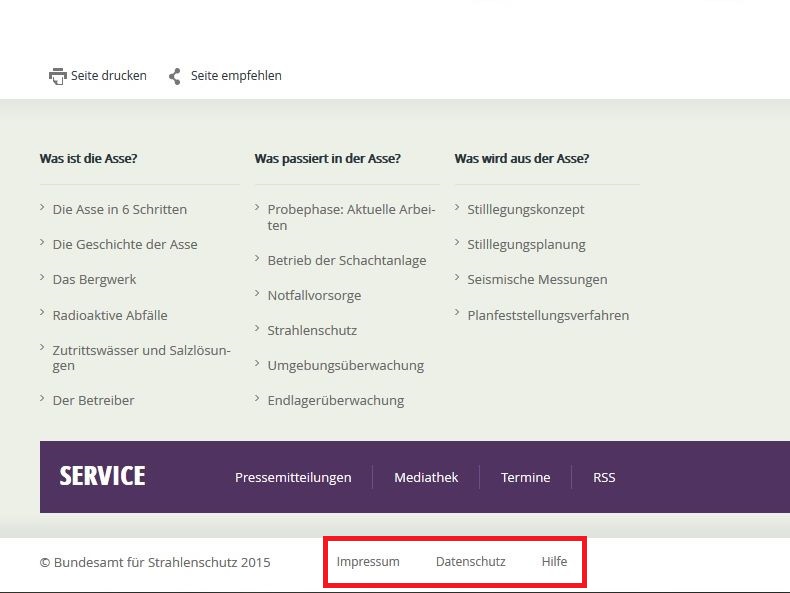The height and width of the screenshot is (593, 790).
Task: Open the Impressum footer link
Action: pos(368,561)
